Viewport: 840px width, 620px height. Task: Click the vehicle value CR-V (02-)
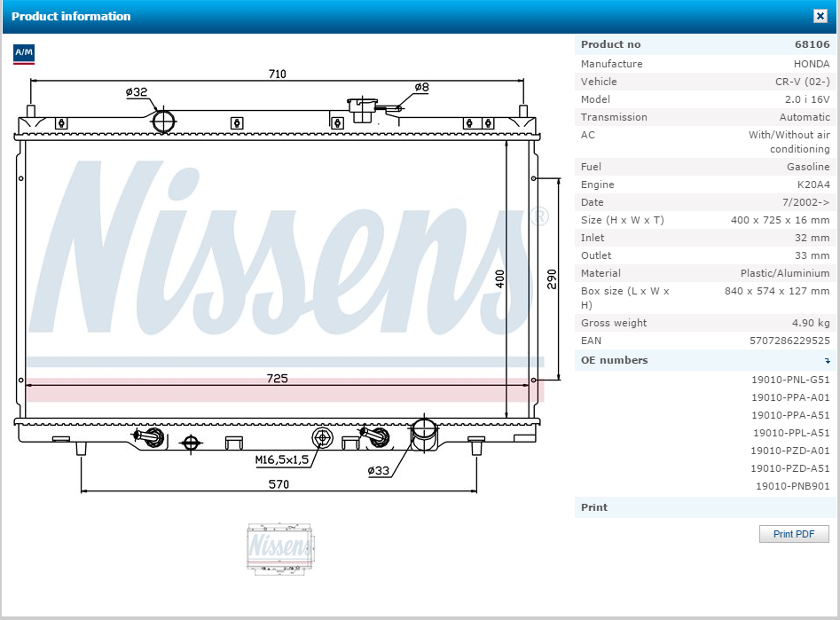coord(803,82)
